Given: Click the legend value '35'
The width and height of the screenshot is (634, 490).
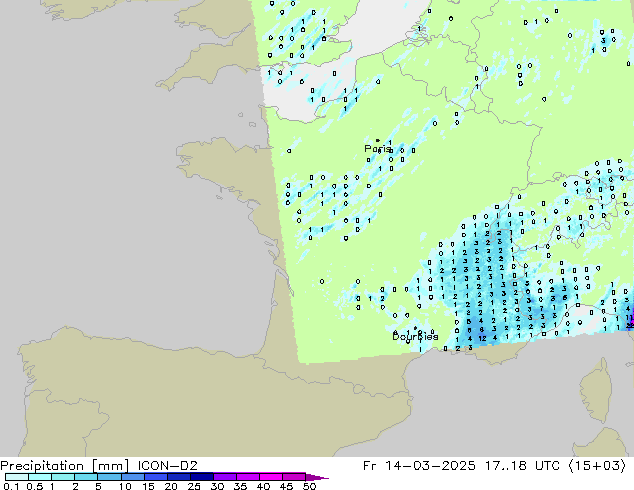Looking at the screenshot, I should pyautogui.click(x=240, y=486).
